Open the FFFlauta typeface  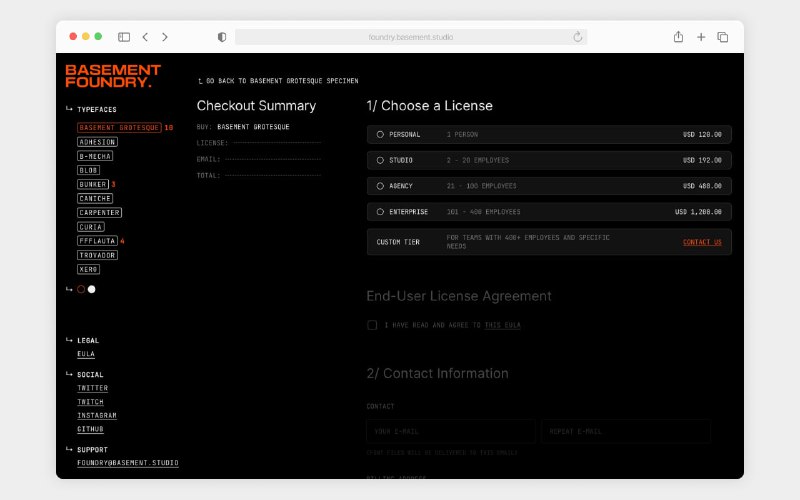pos(97,241)
